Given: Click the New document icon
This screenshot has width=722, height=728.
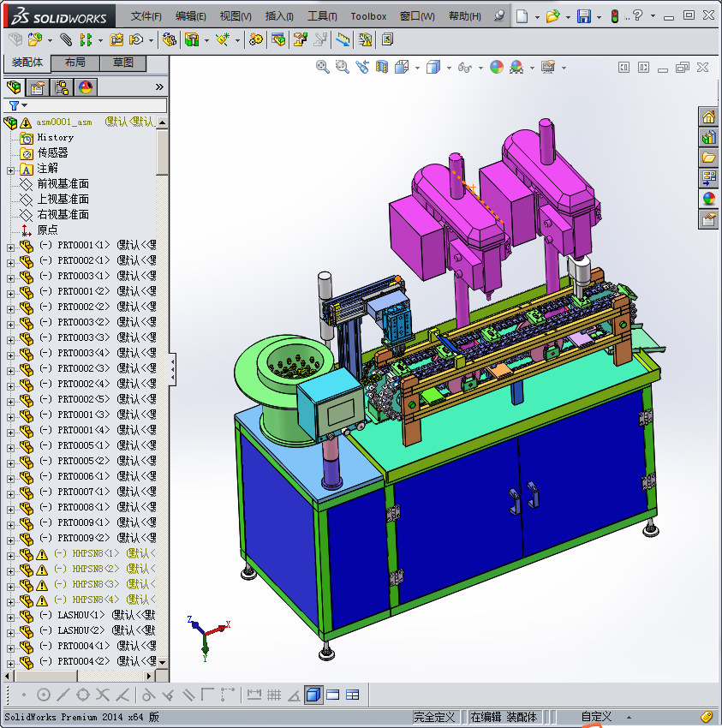Looking at the screenshot, I should [x=522, y=16].
